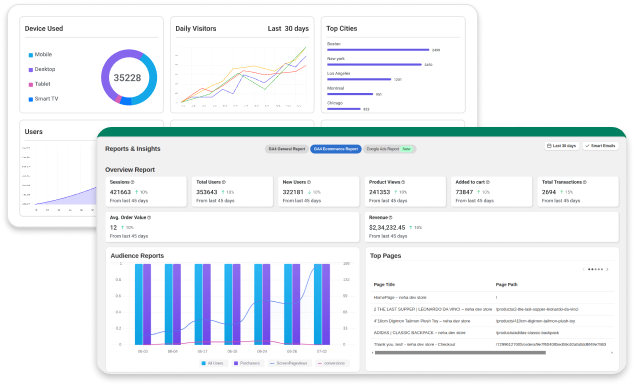This screenshot has width=635, height=386.
Task: Switch to GA4 Ecommerce Report tab
Action: (x=336, y=149)
